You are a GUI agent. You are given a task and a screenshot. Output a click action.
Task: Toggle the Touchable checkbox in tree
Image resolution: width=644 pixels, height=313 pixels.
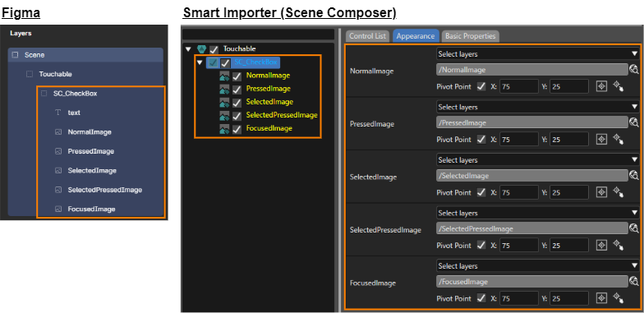[x=214, y=49]
